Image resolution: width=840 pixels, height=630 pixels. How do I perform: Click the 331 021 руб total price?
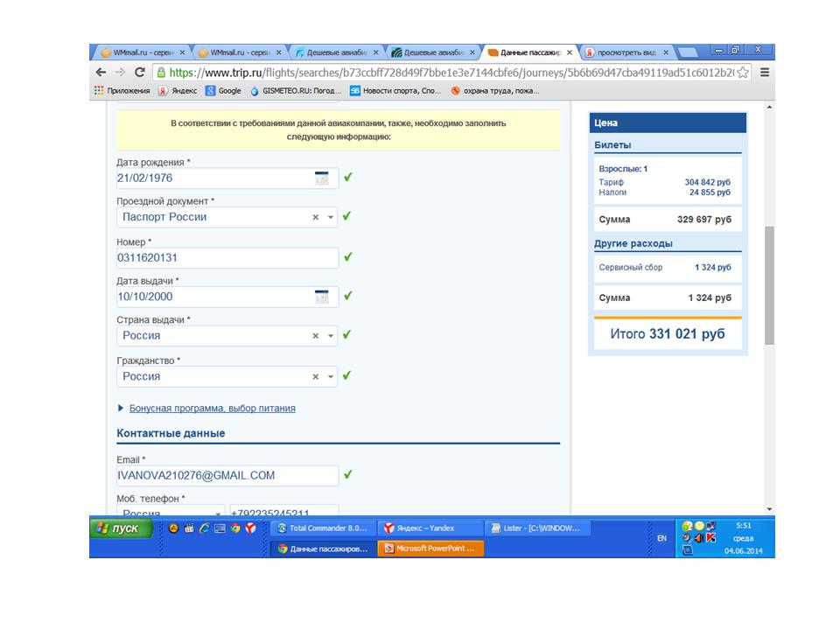coord(687,334)
